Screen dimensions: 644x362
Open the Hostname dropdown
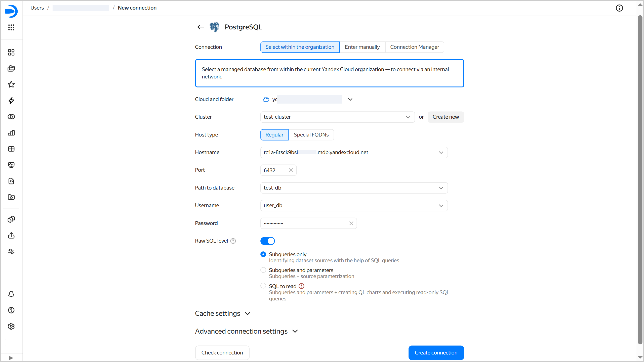point(354,153)
